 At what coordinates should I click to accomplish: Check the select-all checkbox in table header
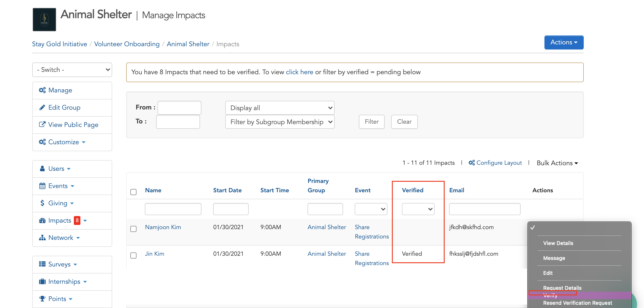pyautogui.click(x=133, y=192)
